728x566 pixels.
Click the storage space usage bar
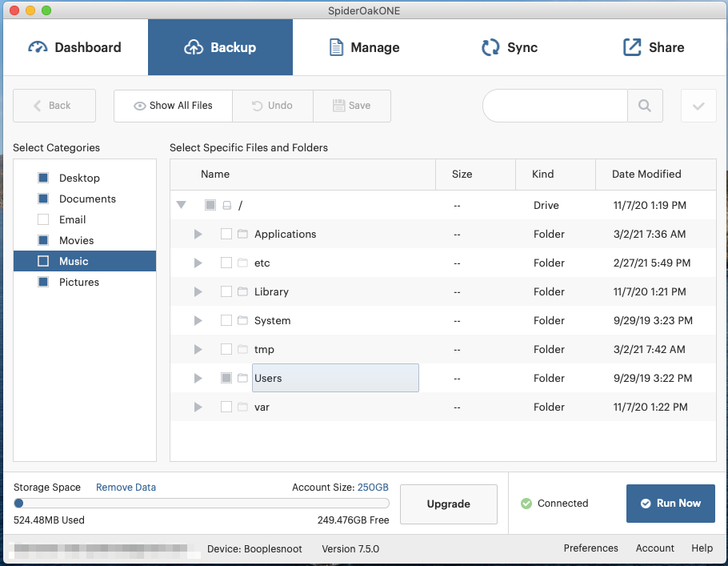tap(202, 504)
